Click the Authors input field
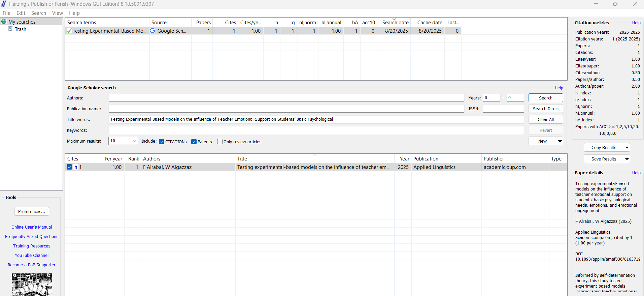The image size is (644, 296). pyautogui.click(x=286, y=98)
